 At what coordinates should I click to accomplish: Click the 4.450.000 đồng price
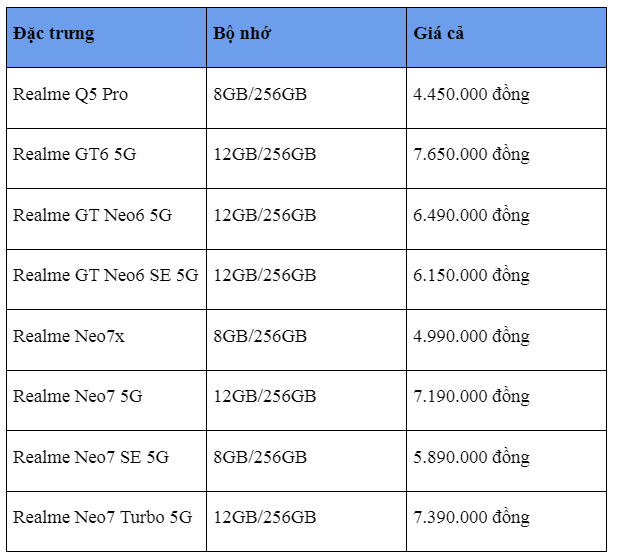tap(471, 95)
